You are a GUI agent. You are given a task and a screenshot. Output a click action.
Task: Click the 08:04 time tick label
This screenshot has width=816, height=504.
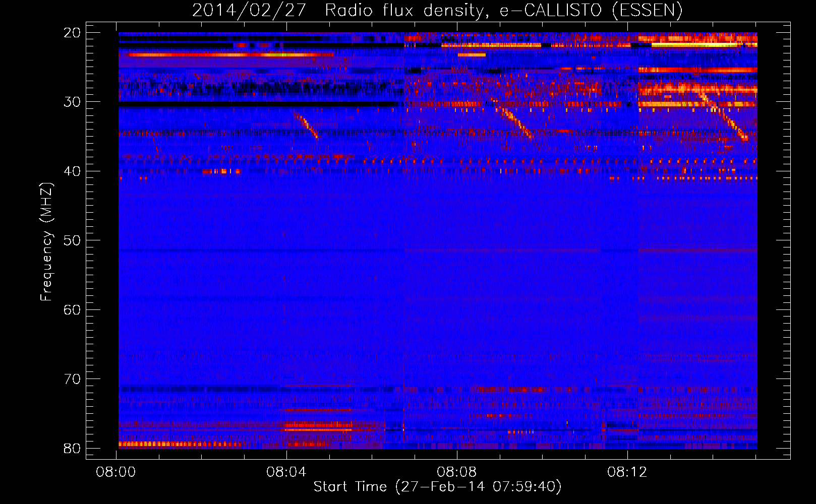(x=286, y=472)
